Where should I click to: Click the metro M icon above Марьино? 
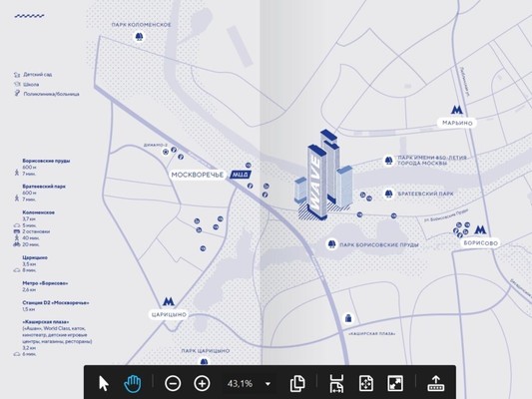(x=457, y=110)
